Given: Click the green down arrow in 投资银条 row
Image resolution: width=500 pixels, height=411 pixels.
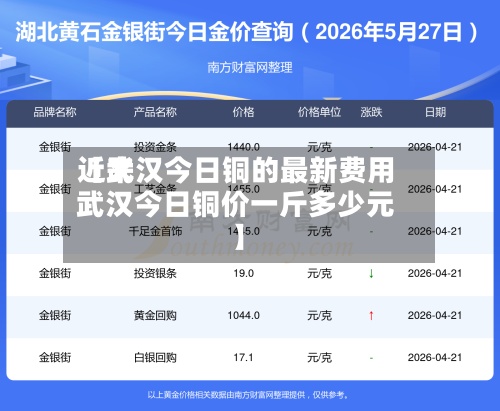Looking at the screenshot, I should pos(371,274).
